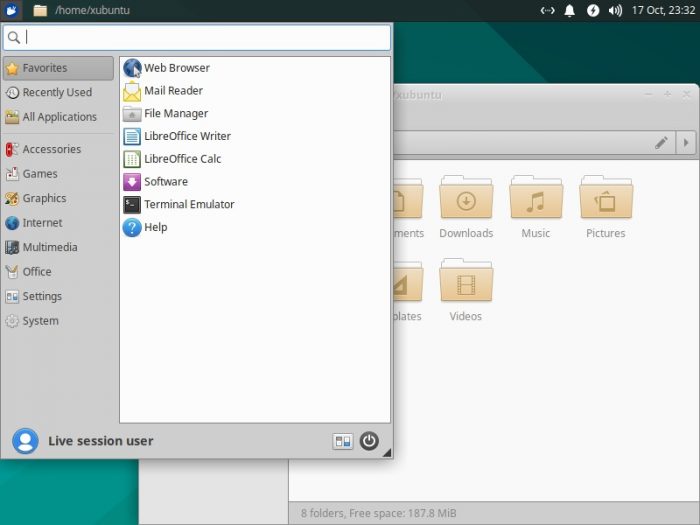Open settings manager icon beside power button

pyautogui.click(x=343, y=441)
